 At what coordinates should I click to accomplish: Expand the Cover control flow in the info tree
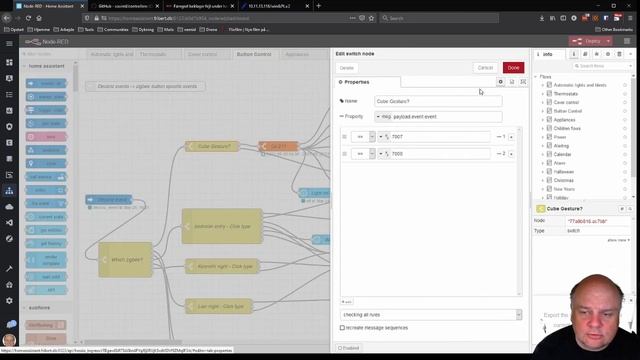[x=542, y=102]
